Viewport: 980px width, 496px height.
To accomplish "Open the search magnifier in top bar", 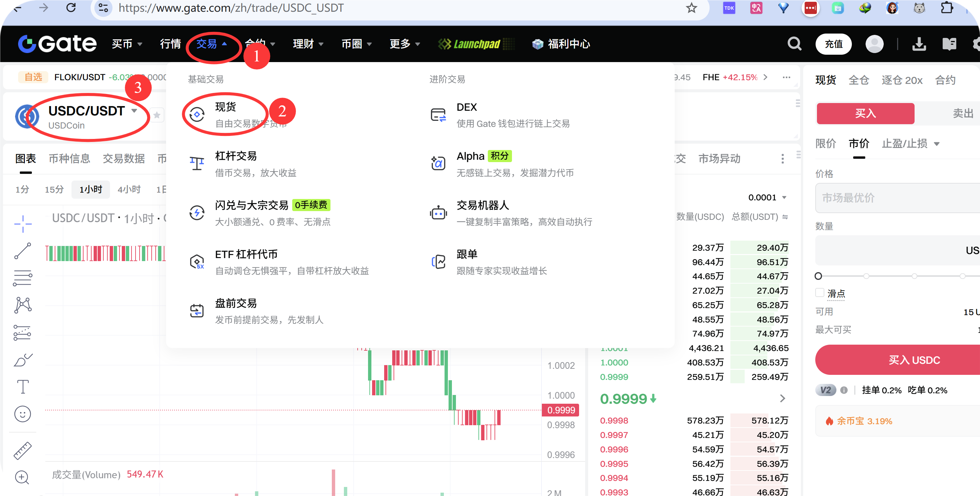I will [794, 44].
